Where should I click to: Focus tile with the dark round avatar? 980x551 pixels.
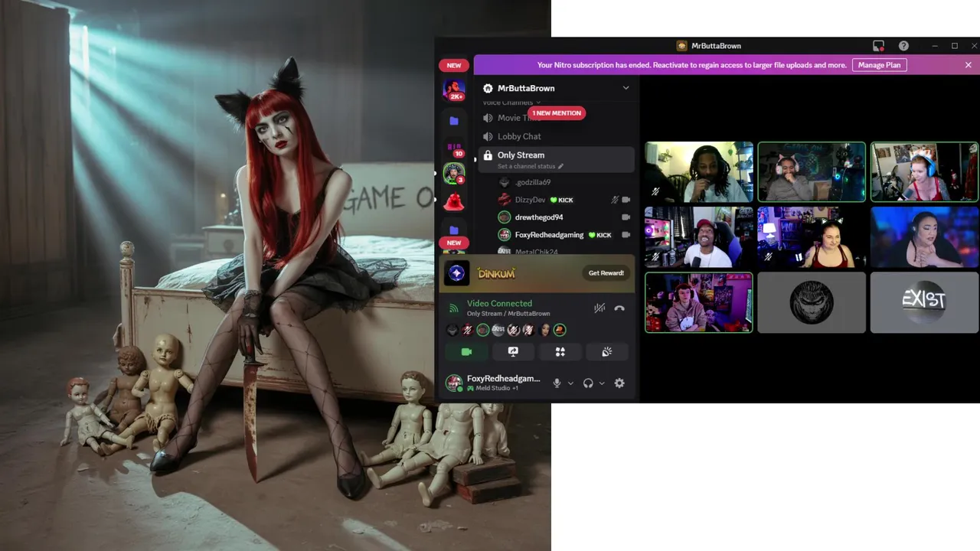click(812, 302)
